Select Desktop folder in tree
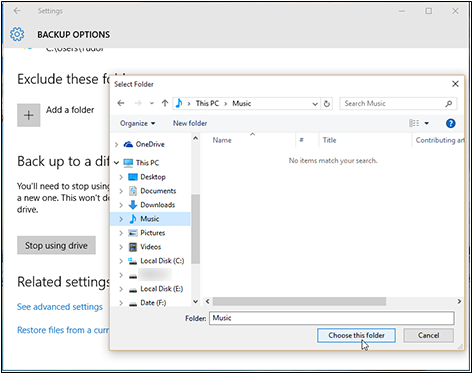The width and height of the screenshot is (473, 374). (x=153, y=177)
